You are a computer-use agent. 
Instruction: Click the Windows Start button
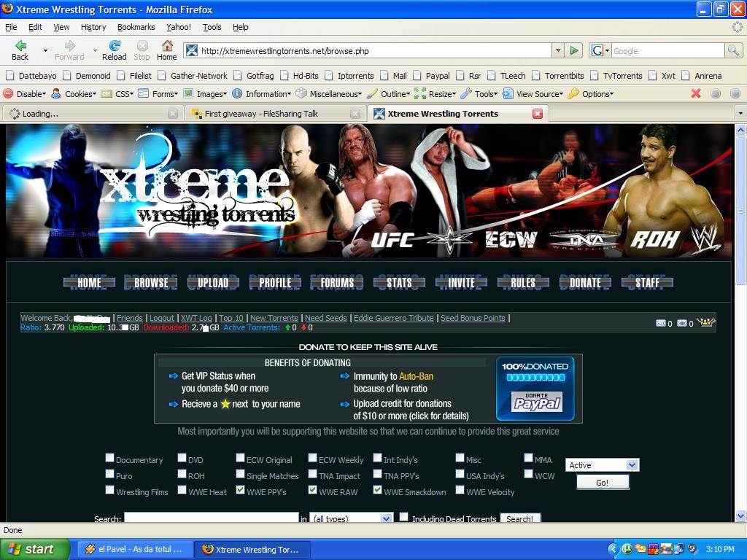coord(35,549)
